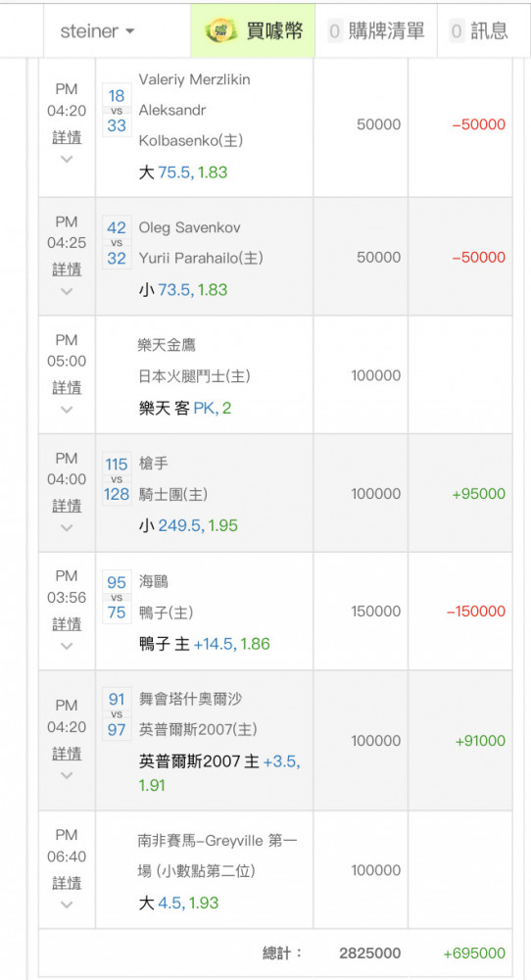
Task: Click the 買噱幣 button
Action: point(253,30)
